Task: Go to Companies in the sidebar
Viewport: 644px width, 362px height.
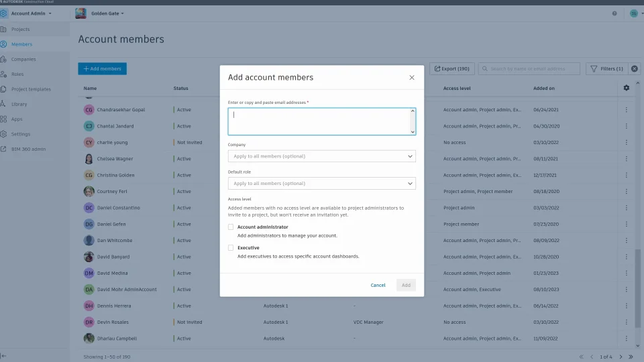Action: (23, 59)
